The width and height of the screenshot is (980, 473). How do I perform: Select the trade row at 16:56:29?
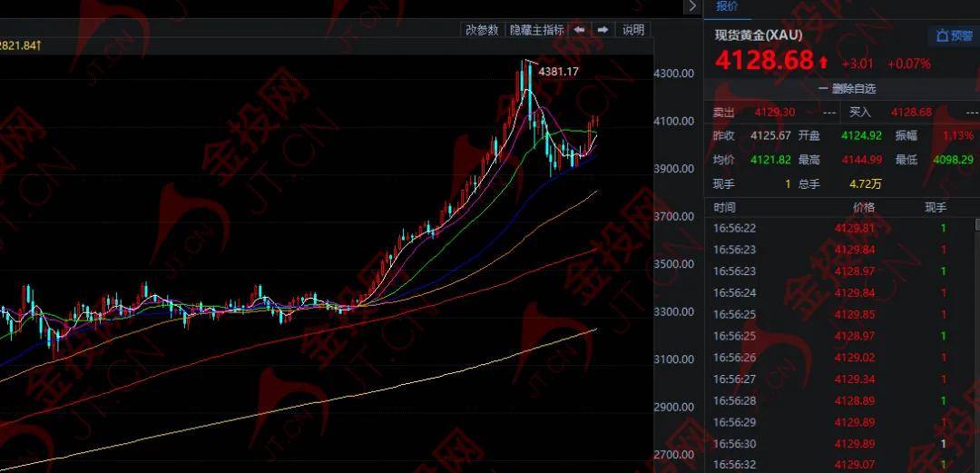pyautogui.click(x=838, y=423)
